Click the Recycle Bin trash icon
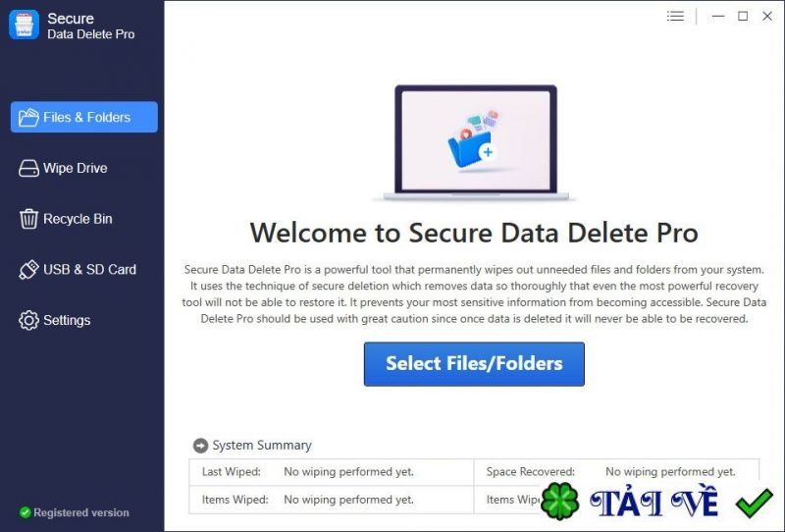Image resolution: width=785 pixels, height=532 pixels. coord(28,219)
